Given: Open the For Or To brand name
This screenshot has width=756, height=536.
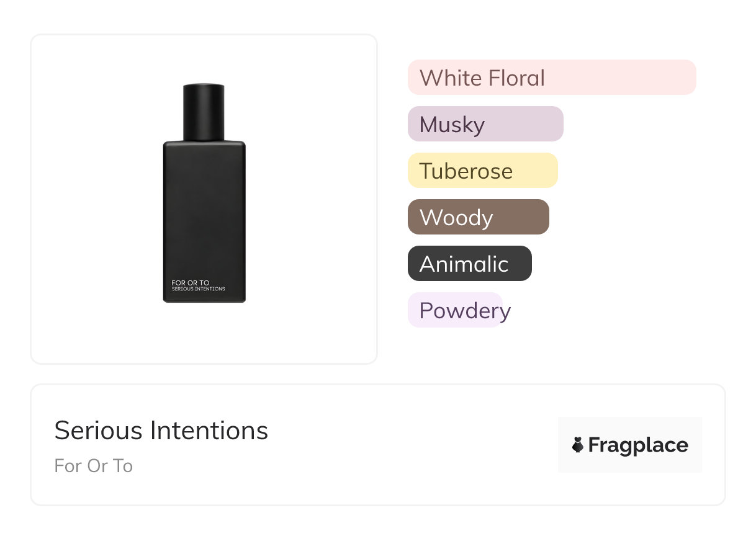Looking at the screenshot, I should [94, 466].
